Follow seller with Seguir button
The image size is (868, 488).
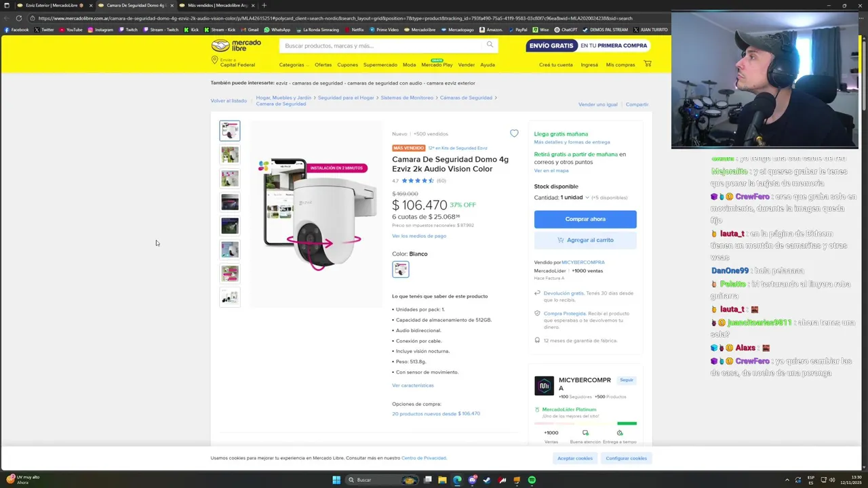tap(626, 380)
